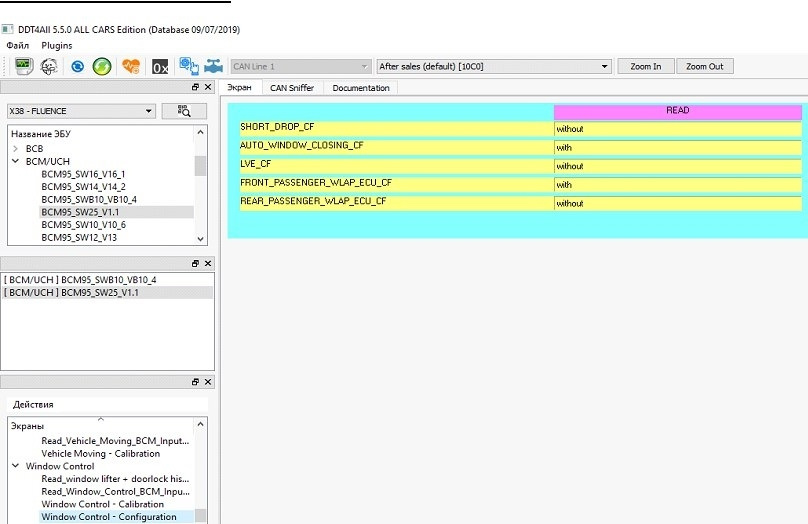The height and width of the screenshot is (524, 808).
Task: Click the Экраны list scrollbar up arrow
Action: (x=200, y=424)
